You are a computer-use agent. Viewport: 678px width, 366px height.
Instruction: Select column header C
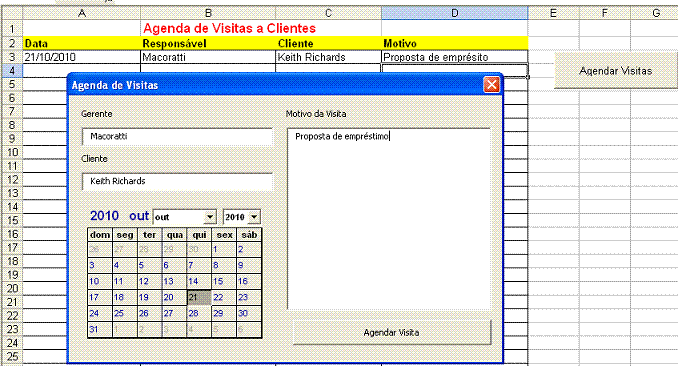[329, 13]
